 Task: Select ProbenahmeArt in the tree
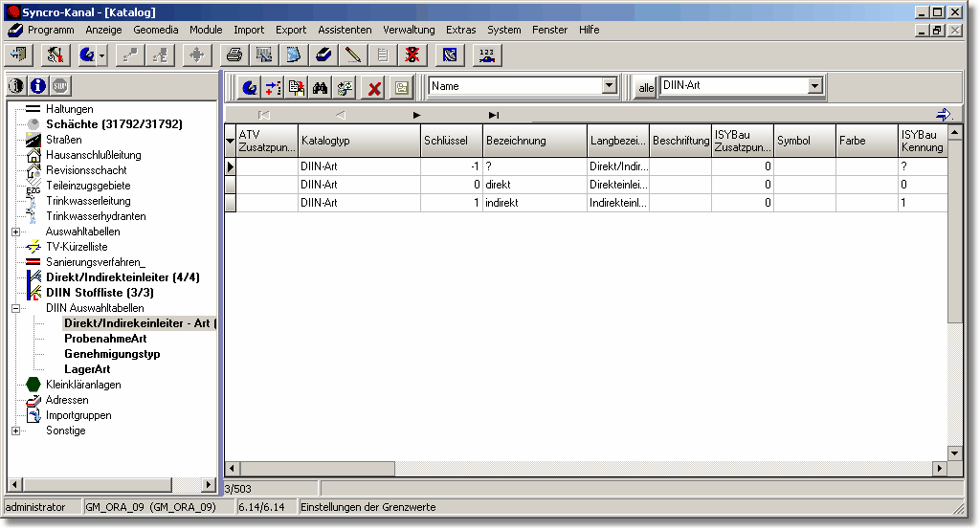(105, 339)
